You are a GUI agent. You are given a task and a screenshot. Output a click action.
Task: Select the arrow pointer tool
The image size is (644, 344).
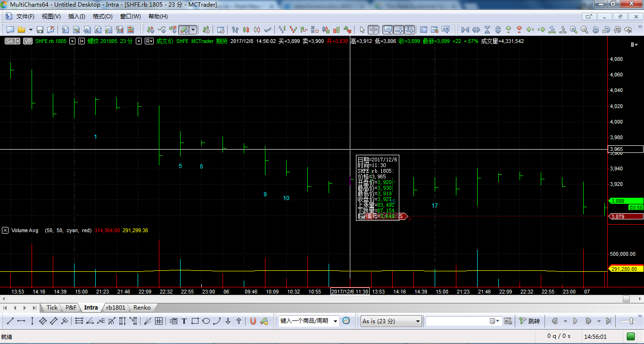pos(362,30)
